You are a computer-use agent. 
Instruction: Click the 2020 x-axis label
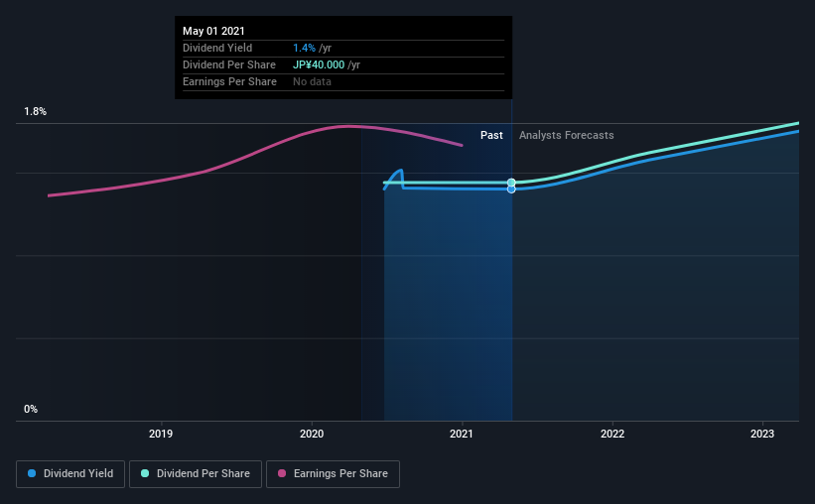click(x=312, y=434)
